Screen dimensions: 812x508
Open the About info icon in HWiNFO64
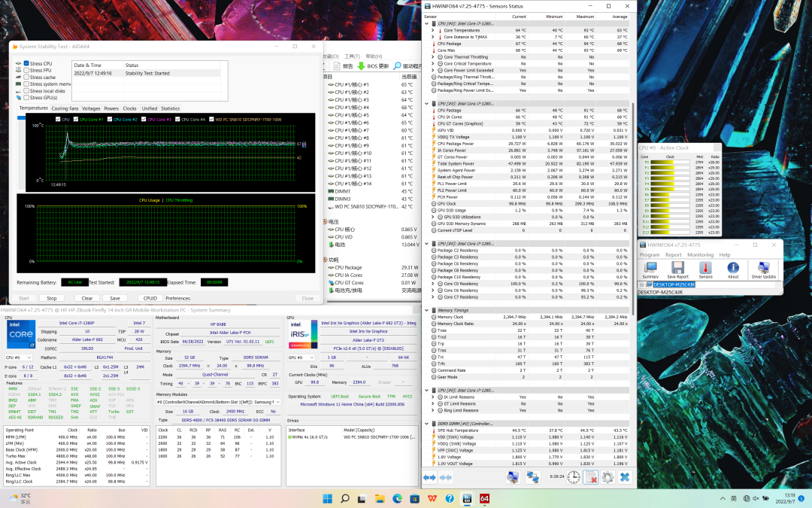[x=733, y=269]
